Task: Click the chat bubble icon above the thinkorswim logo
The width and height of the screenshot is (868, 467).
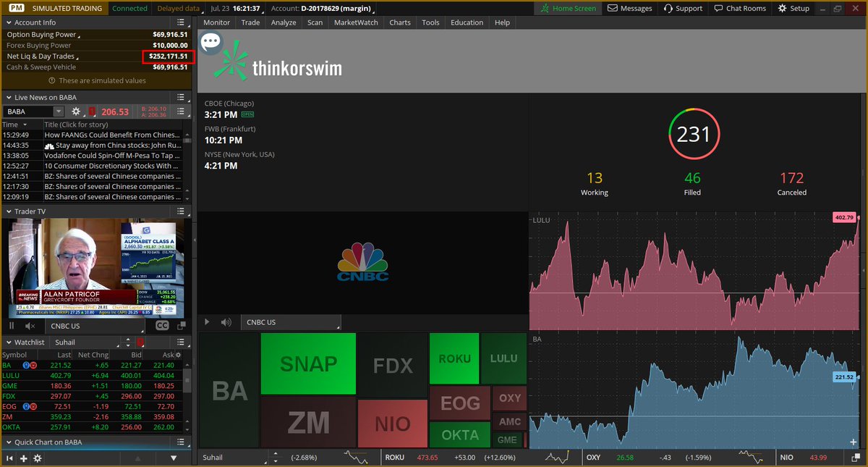Action: pos(210,41)
